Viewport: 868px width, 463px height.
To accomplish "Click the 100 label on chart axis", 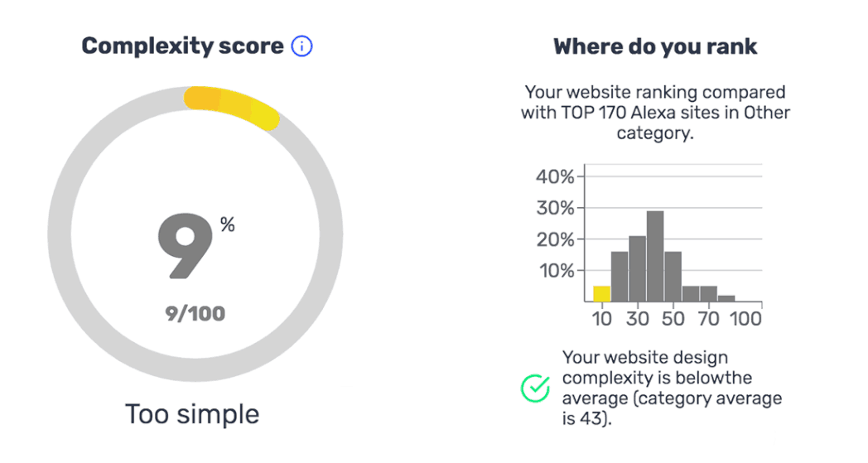I will 745,318.
